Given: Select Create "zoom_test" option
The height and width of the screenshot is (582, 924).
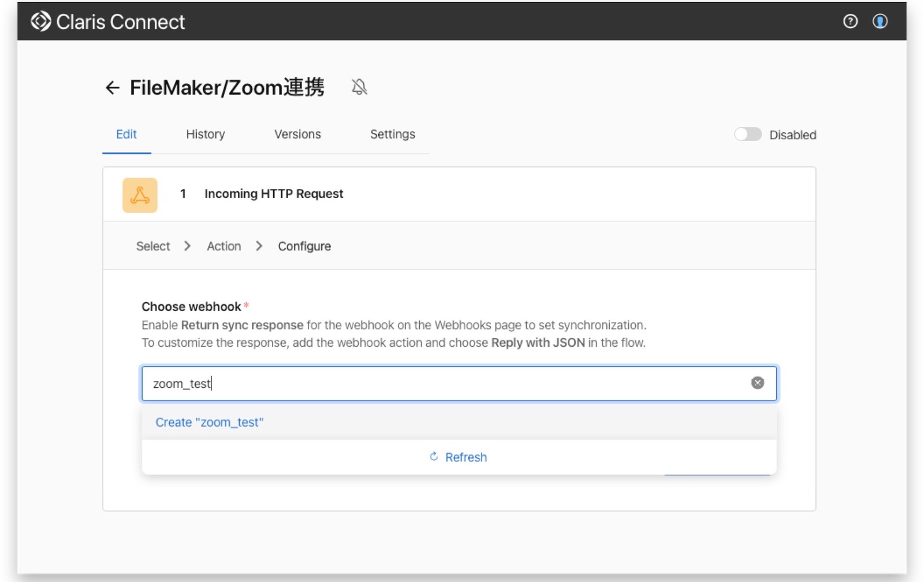Looking at the screenshot, I should [x=209, y=422].
